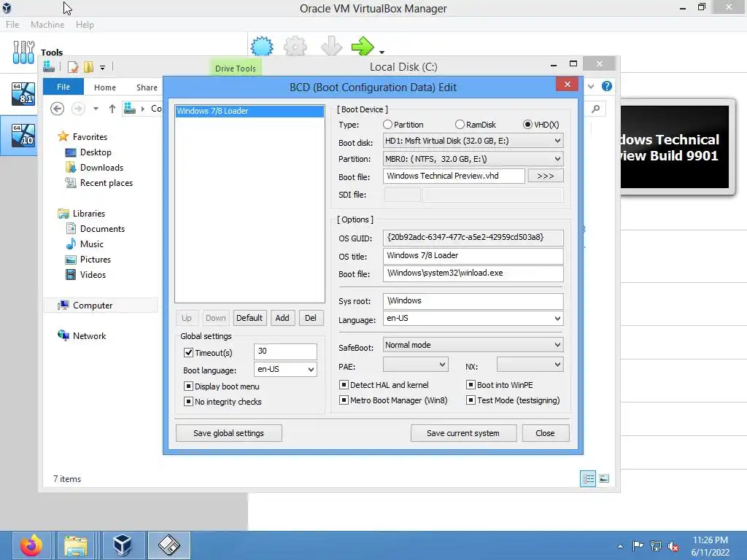This screenshot has width=747, height=560.
Task: Click the Action Center flag icon
Action: tap(638, 546)
